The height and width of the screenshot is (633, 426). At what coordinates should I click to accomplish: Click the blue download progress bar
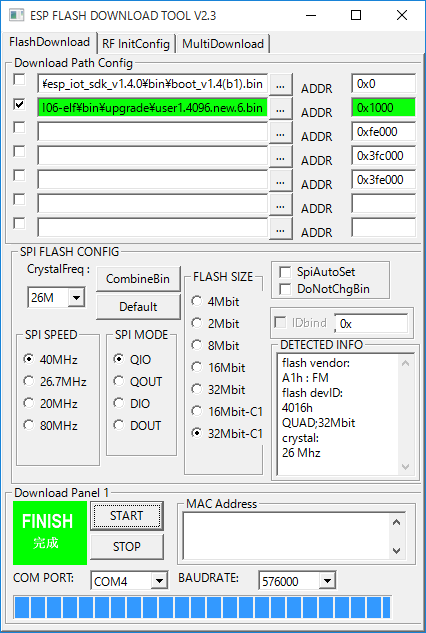coord(202,608)
